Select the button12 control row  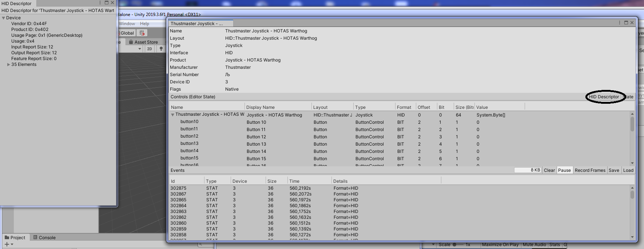click(399, 137)
